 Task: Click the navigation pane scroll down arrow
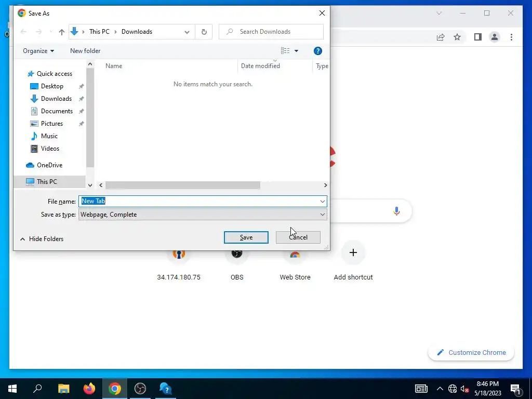pyautogui.click(x=90, y=185)
